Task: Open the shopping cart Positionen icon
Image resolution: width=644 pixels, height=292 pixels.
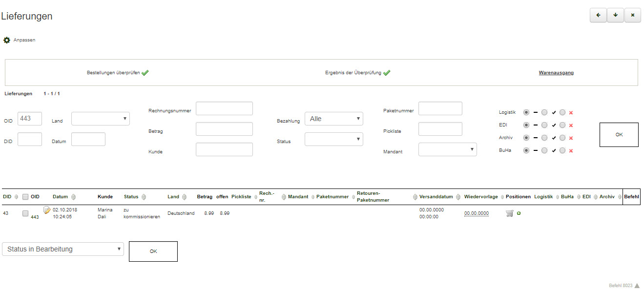Action: coord(510,213)
